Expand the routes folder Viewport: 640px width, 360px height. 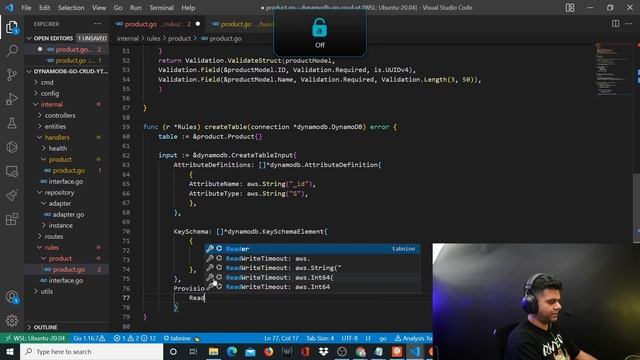coord(54,236)
